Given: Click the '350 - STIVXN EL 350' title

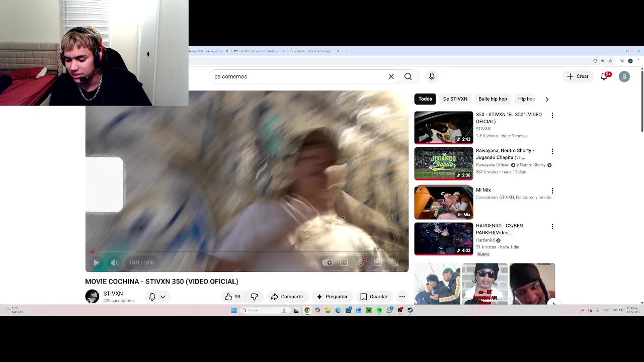Looking at the screenshot, I should tap(509, 118).
